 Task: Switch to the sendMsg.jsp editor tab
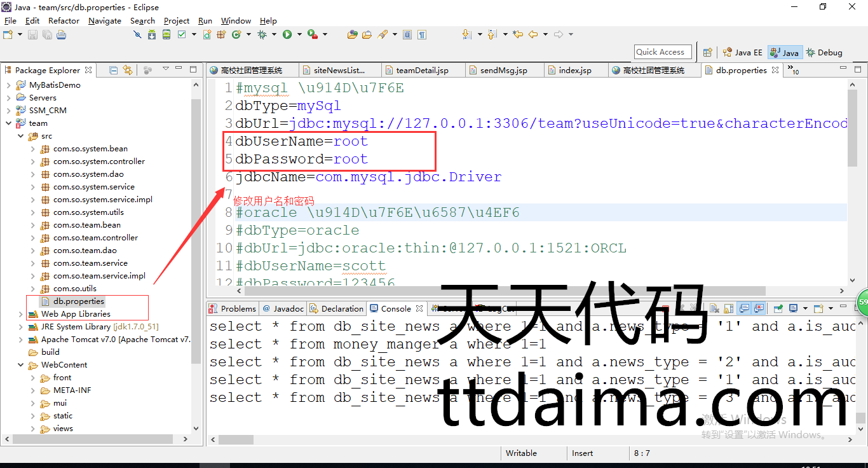(503, 70)
